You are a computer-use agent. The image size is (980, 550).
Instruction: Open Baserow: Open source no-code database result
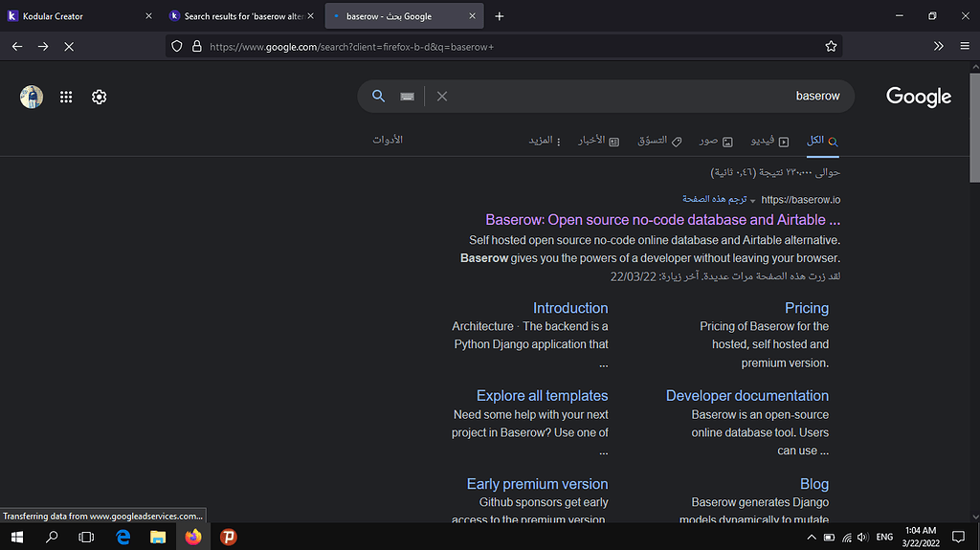662,220
